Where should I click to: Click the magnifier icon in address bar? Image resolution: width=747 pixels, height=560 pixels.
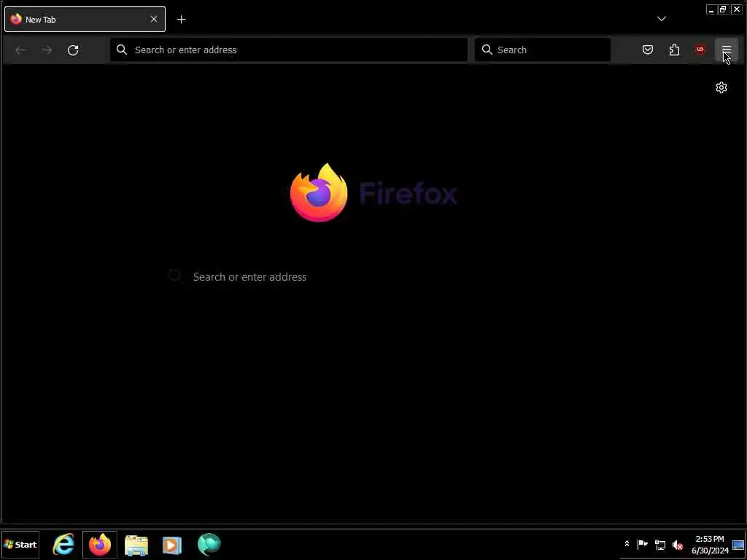click(x=122, y=50)
